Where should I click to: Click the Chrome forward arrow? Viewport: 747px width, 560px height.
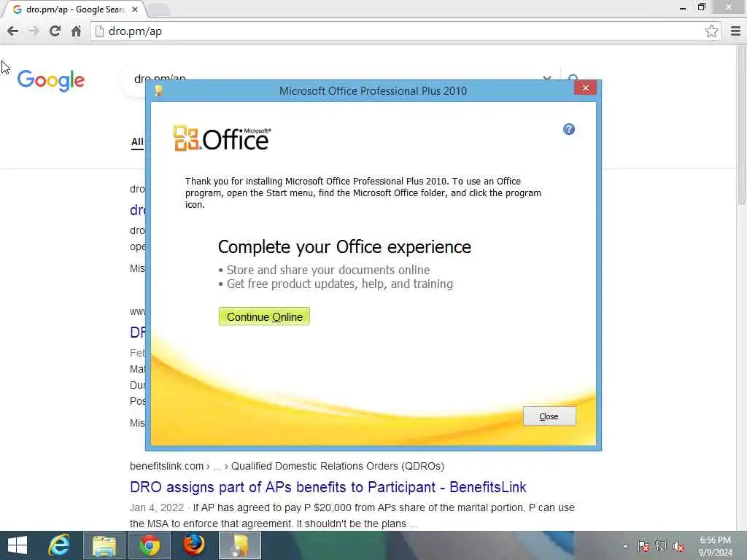[x=34, y=31]
